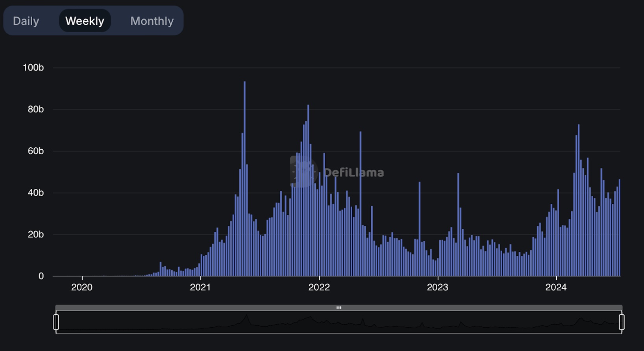644x351 pixels.
Task: Click the 2022 x-axis label
Action: point(319,287)
